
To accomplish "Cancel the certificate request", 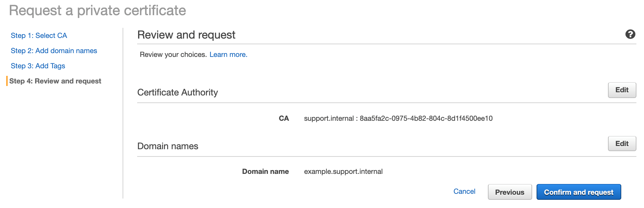I will point(464,191).
